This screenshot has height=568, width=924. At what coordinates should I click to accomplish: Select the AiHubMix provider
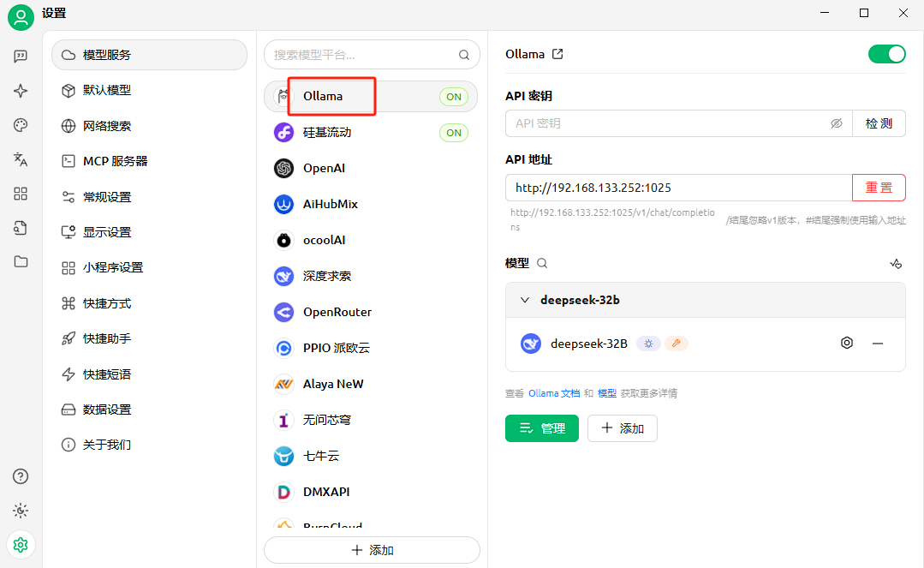(x=370, y=204)
